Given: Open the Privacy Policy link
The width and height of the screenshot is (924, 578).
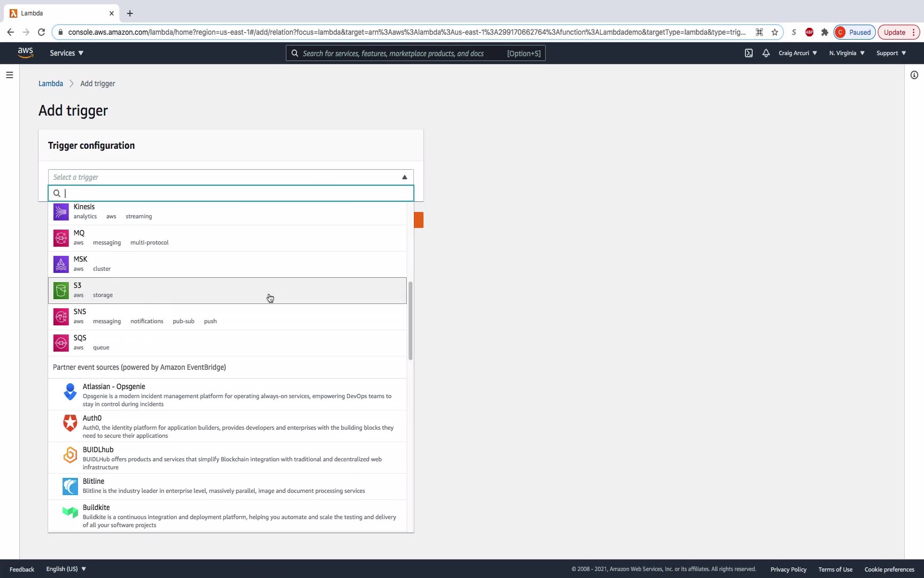Looking at the screenshot, I should click(788, 569).
